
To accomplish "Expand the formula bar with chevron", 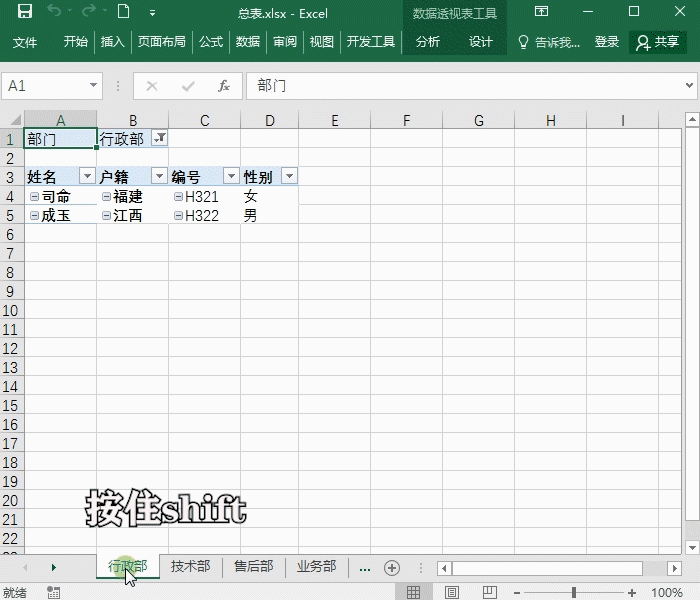I will click(689, 85).
